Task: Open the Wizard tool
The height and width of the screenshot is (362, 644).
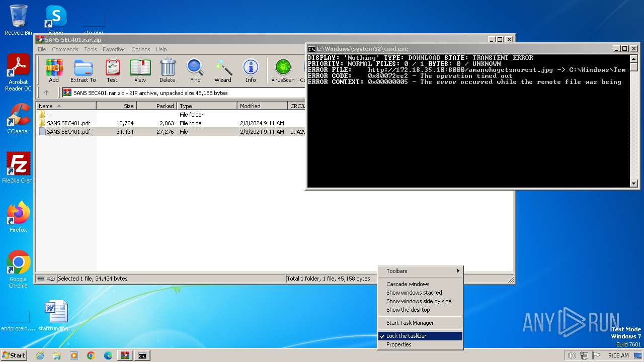Action: click(223, 70)
